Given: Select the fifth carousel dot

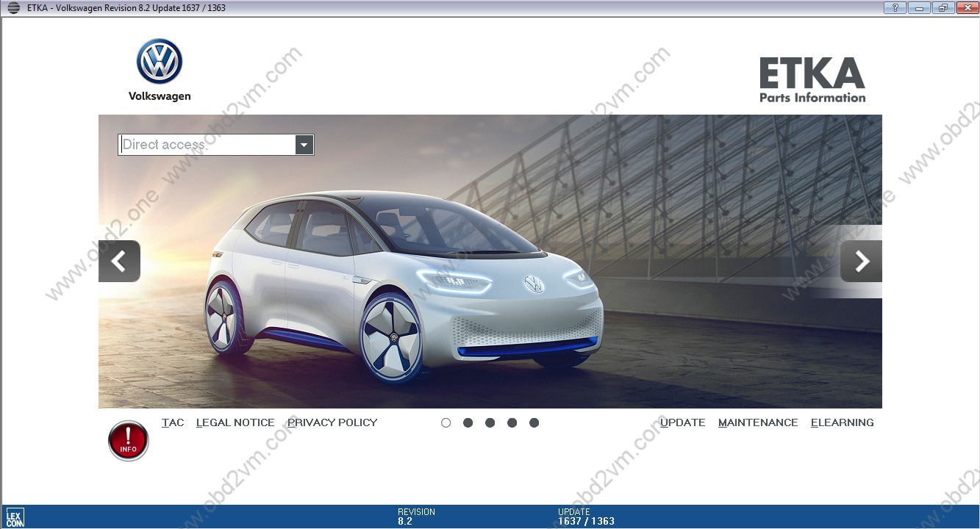Looking at the screenshot, I should pos(534,422).
